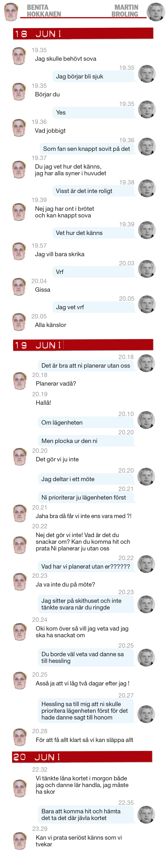
Task: Click avatar beside 'Kan vi prata seriöst' message
Action: [20, 841]
